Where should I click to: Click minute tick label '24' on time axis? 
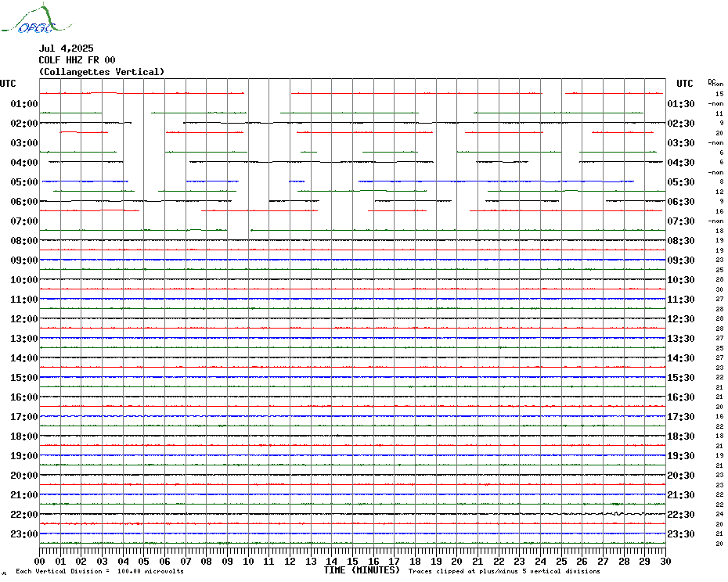(x=540, y=562)
